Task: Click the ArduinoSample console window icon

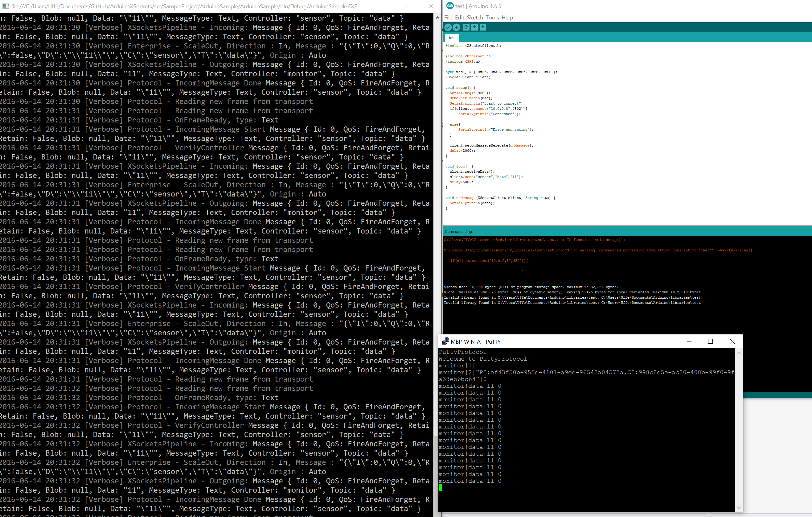Action: click(6, 6)
